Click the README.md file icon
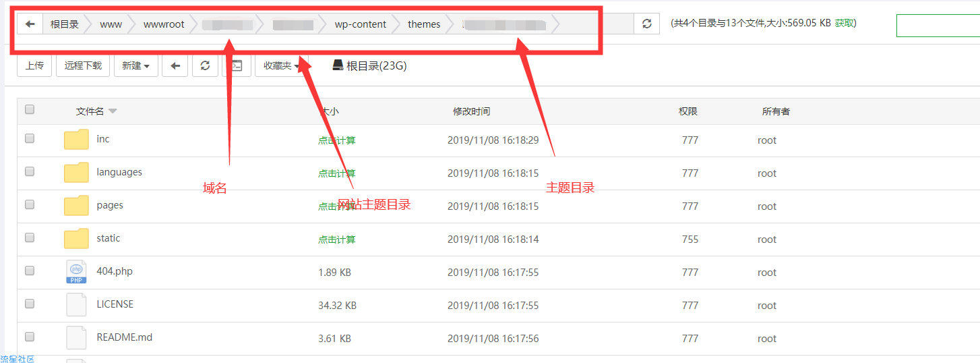The image size is (980, 363). 76,338
